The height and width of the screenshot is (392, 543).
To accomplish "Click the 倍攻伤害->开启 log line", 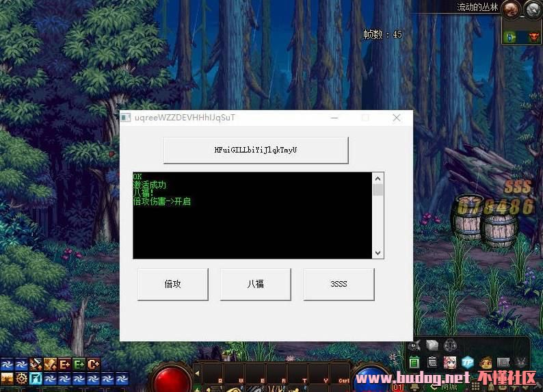I will 161,202.
